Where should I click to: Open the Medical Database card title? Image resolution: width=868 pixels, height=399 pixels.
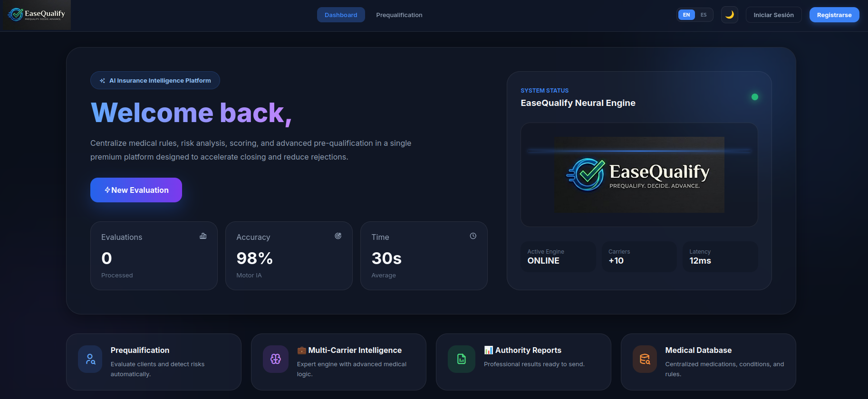(698, 350)
